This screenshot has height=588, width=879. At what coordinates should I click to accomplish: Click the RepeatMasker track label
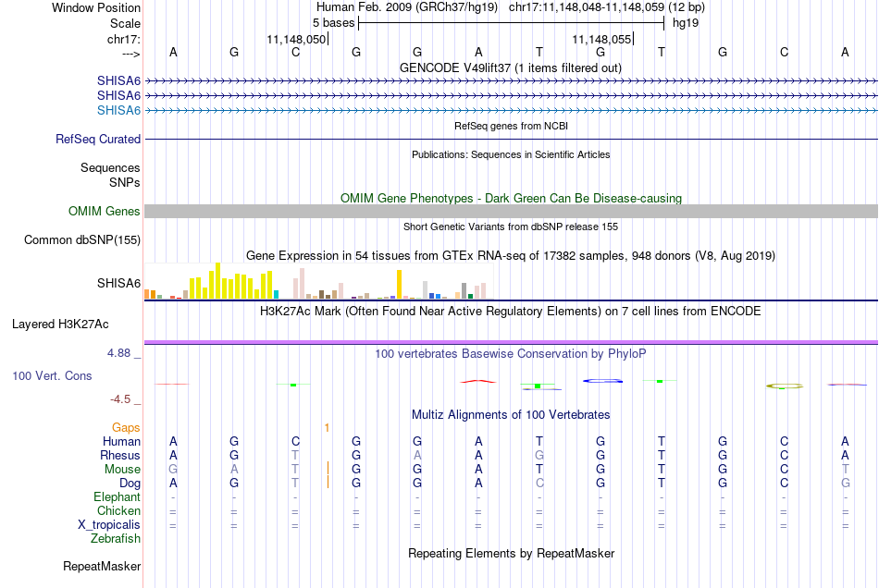click(102, 567)
